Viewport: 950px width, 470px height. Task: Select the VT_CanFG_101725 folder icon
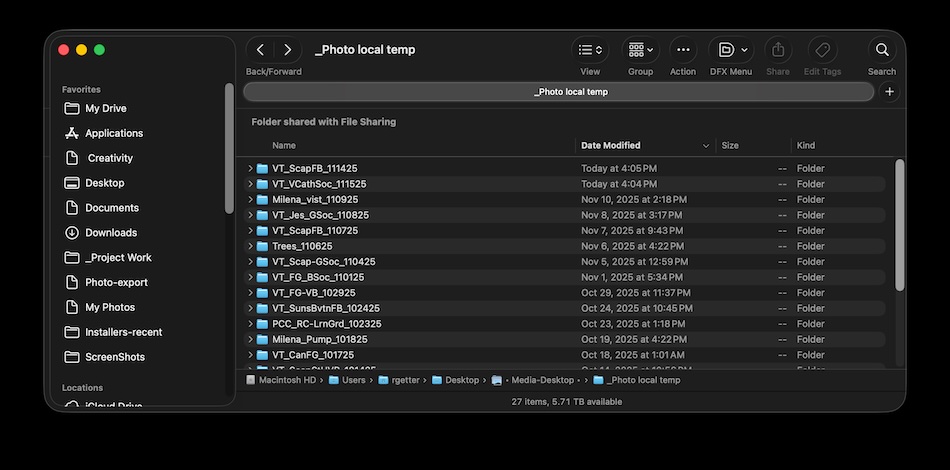point(262,355)
